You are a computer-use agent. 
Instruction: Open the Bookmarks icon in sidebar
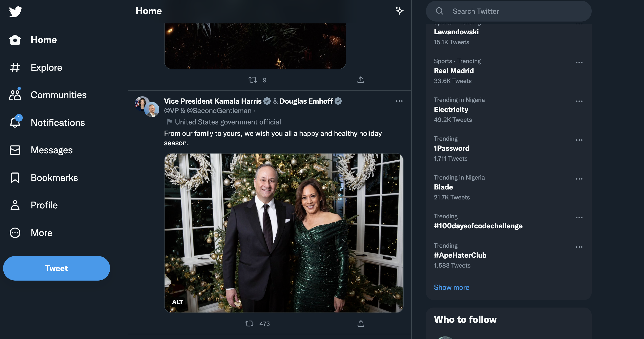point(15,178)
